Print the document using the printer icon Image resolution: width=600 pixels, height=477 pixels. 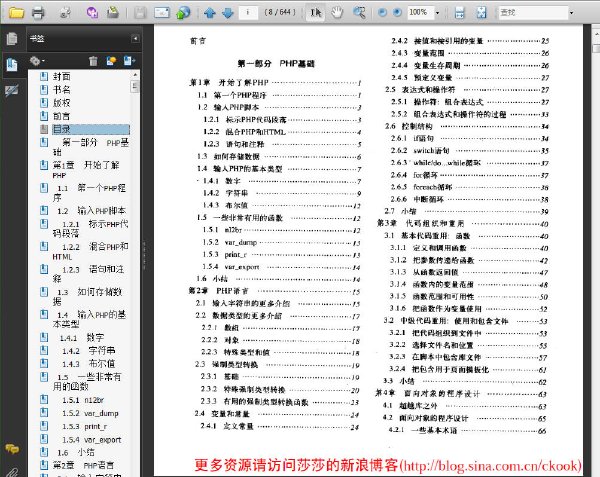[38, 13]
